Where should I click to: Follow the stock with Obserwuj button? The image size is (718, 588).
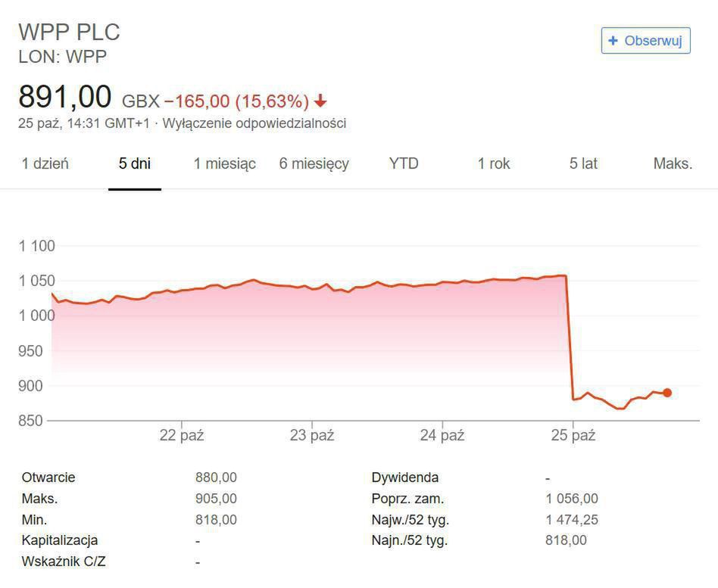coord(645,41)
